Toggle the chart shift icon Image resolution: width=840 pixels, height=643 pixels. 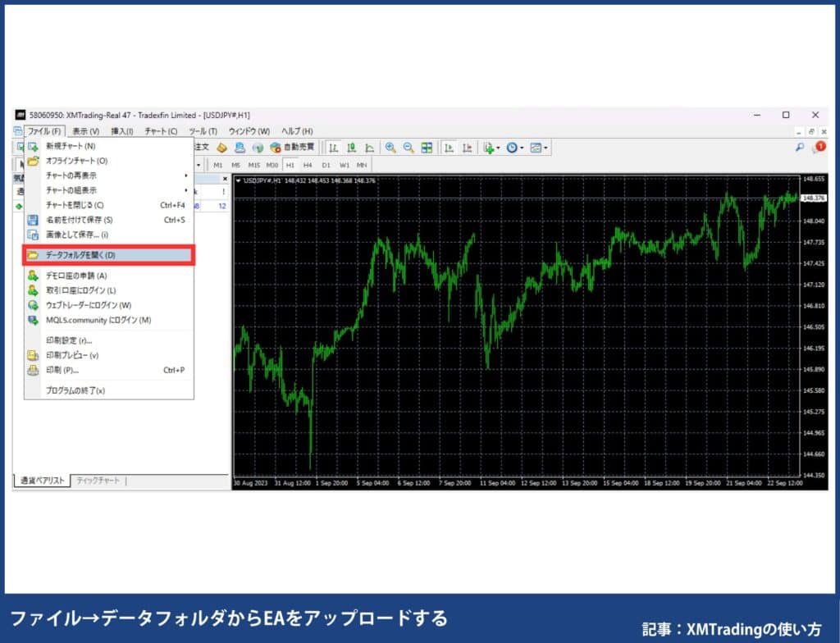coord(467,148)
